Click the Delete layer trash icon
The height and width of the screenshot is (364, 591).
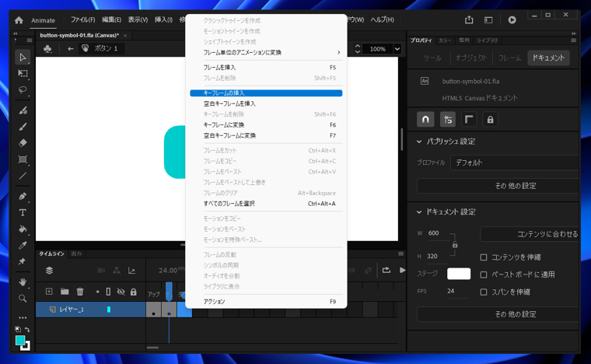pyautogui.click(x=80, y=291)
